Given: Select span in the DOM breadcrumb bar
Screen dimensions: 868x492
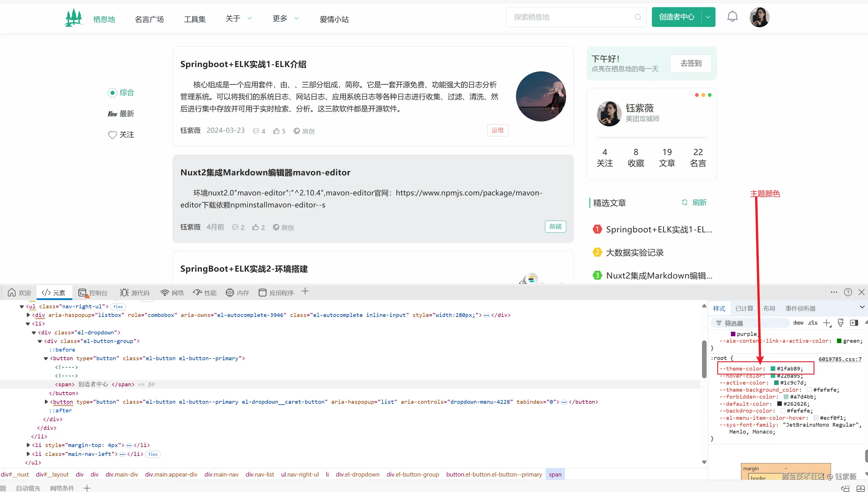Looking at the screenshot, I should click(555, 474).
